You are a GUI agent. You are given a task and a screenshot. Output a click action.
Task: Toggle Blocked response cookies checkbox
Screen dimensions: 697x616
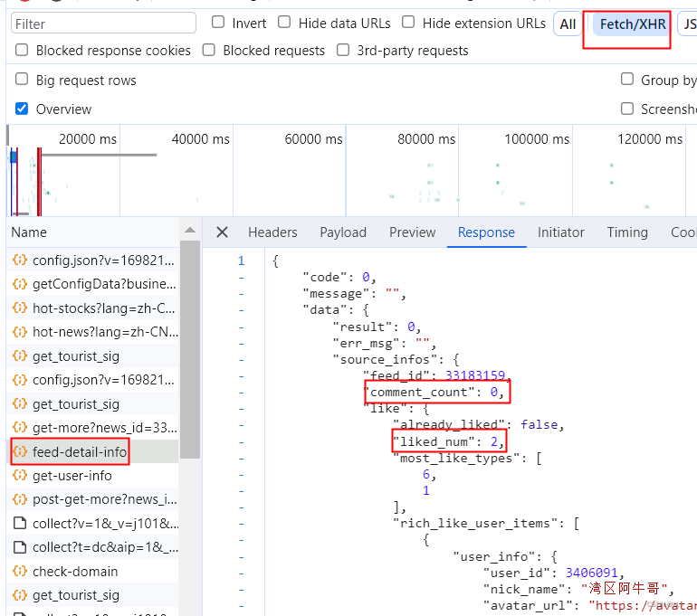coord(22,50)
